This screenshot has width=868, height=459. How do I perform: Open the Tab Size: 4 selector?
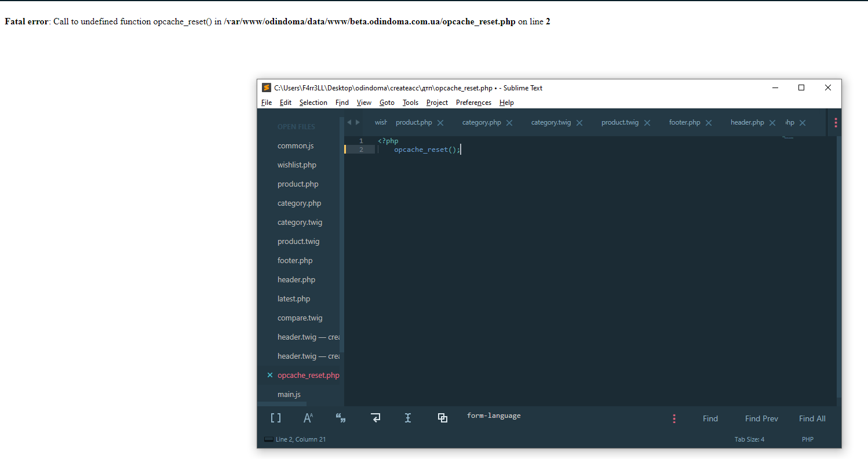click(749, 439)
